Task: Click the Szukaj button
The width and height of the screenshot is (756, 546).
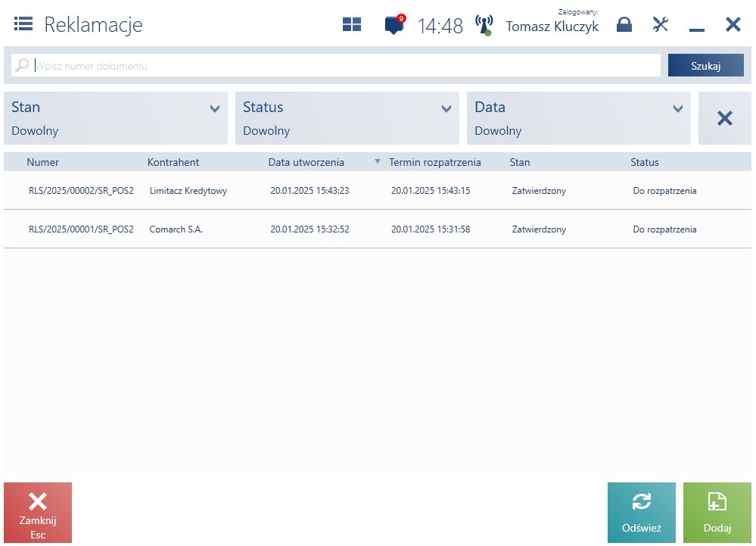Action: click(705, 65)
